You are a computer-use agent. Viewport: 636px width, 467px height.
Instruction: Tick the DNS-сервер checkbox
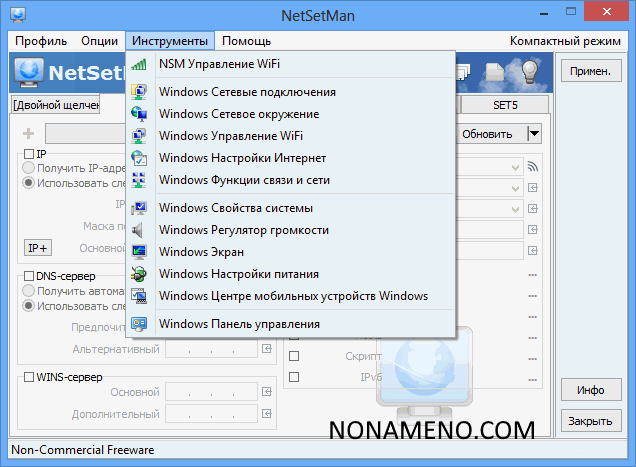29,276
